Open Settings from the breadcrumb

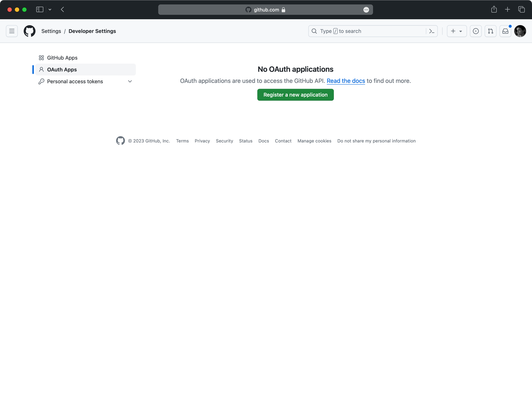pos(51,31)
